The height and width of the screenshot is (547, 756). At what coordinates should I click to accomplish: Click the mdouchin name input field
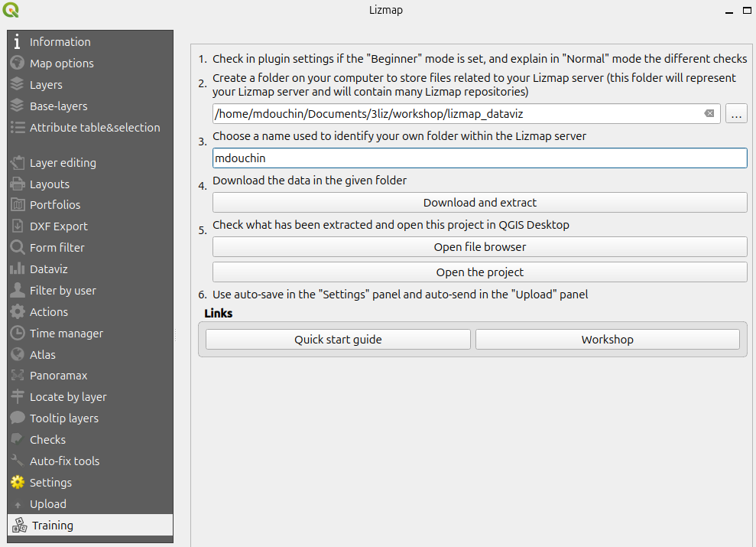pyautogui.click(x=480, y=158)
